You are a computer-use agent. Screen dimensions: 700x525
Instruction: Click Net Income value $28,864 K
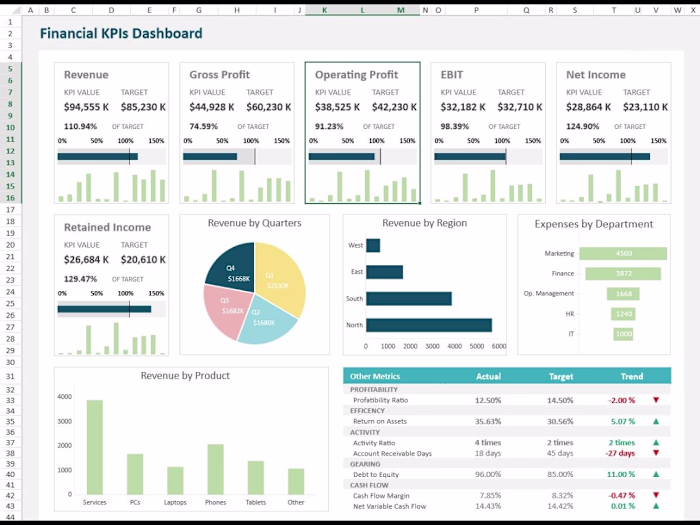[x=588, y=107]
